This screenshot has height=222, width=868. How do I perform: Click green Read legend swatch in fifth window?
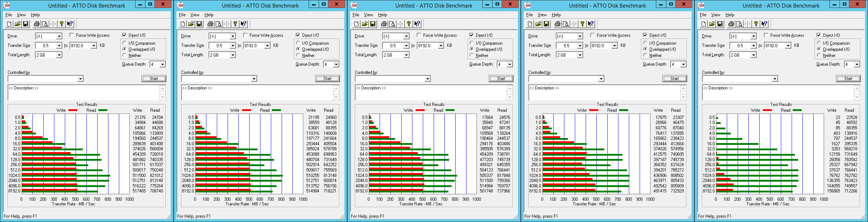tap(797, 110)
